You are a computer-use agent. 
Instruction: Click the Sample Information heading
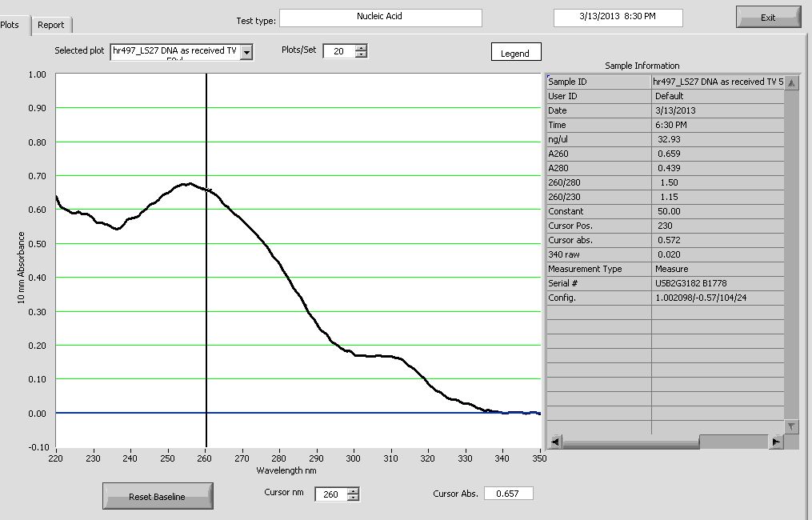coord(642,66)
